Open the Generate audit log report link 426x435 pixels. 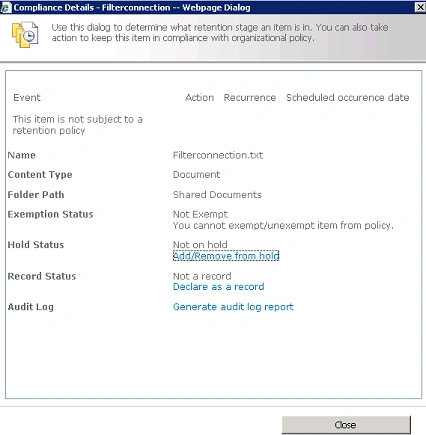click(233, 307)
